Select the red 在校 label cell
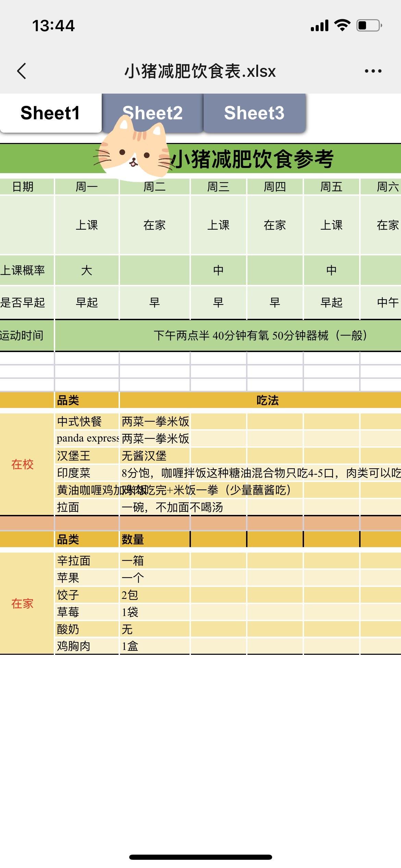401x868 pixels. click(27, 464)
